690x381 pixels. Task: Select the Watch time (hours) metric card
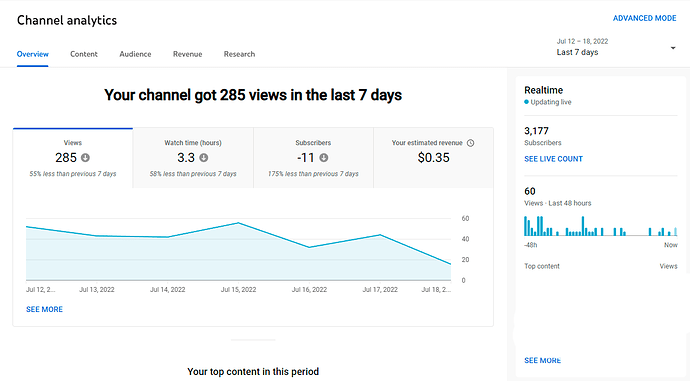pyautogui.click(x=193, y=158)
